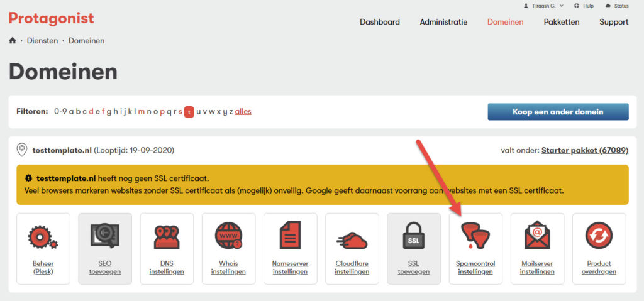Image resolution: width=644 pixels, height=301 pixels.
Task: Open the DNS instellingen location-pins icon
Action: coord(167,236)
